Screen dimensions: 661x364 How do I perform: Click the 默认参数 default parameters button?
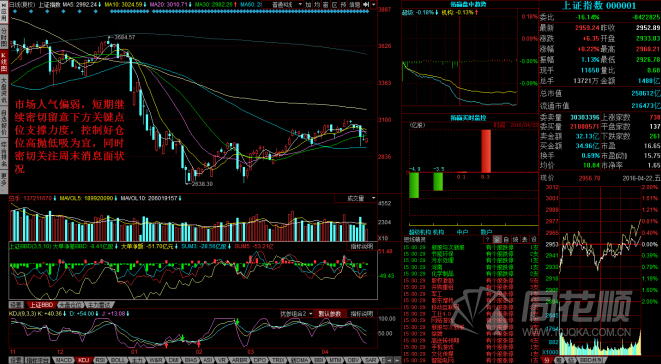pos(331,313)
